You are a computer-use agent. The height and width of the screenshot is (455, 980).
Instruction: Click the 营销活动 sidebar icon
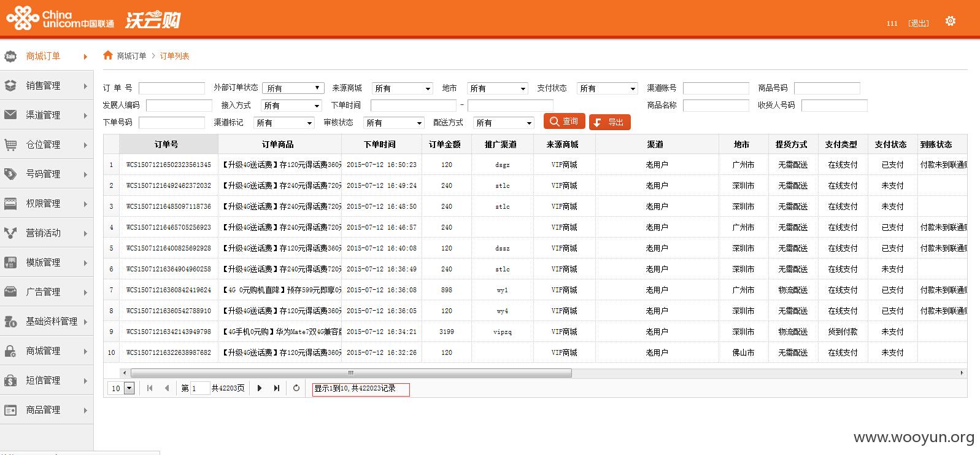pos(10,233)
